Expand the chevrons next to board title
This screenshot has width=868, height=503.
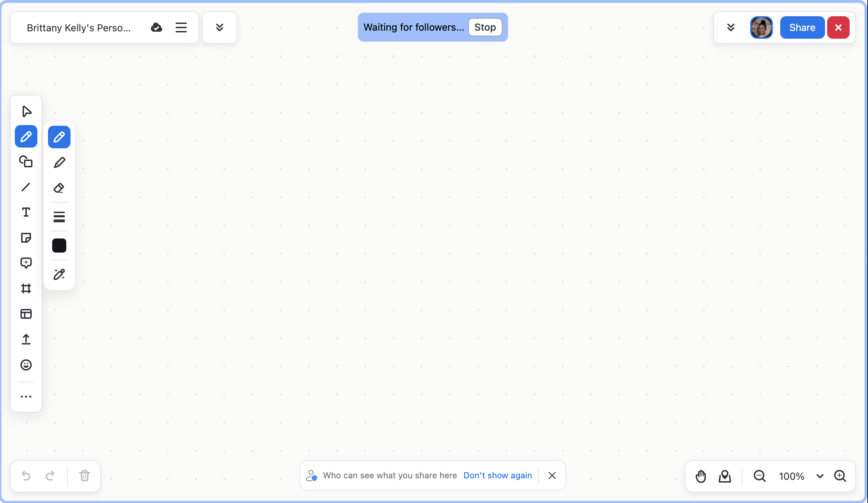pos(219,27)
